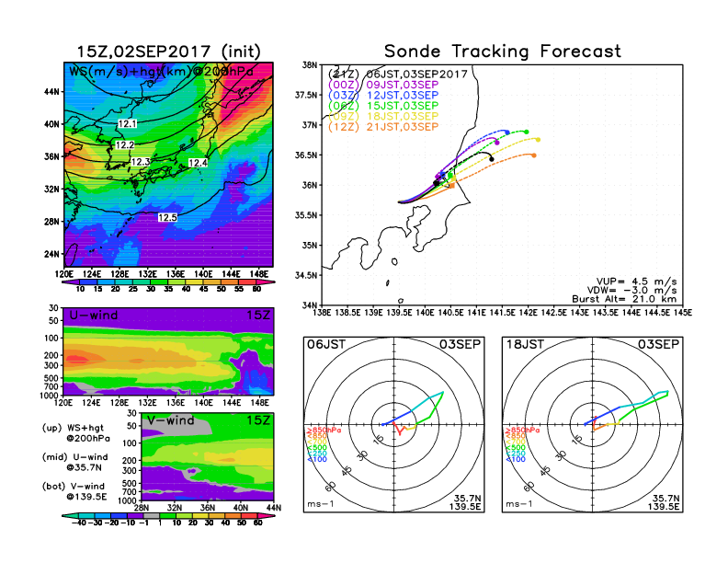The image size is (728, 563).
Task: Select the yellow "(09Z) 18JST,03SEP" legend entry
Action: point(383,116)
